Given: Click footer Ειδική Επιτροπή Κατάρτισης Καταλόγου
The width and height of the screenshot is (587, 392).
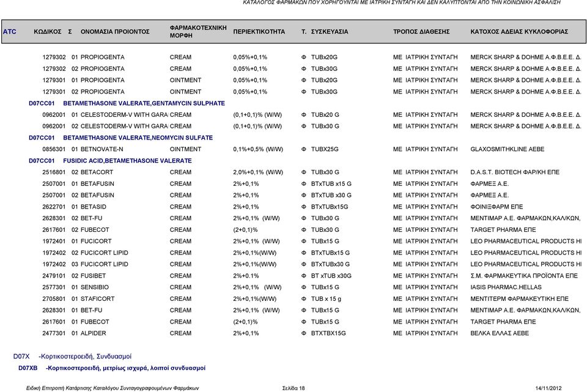Looking at the screenshot, I should click(113, 388).
